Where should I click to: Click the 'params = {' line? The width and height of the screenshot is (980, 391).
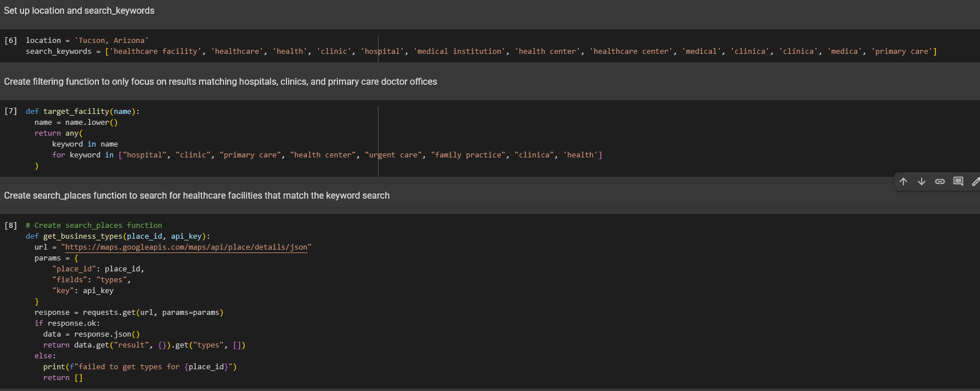pos(56,258)
